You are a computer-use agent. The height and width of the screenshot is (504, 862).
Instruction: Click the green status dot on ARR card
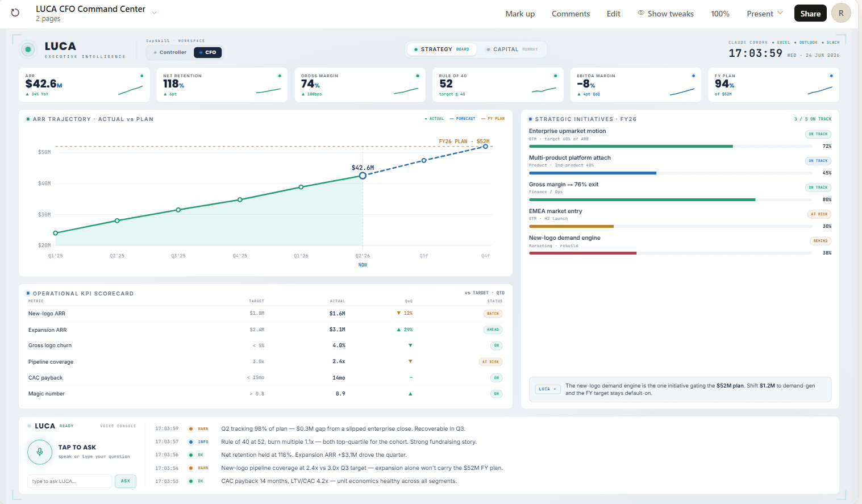[x=141, y=76]
